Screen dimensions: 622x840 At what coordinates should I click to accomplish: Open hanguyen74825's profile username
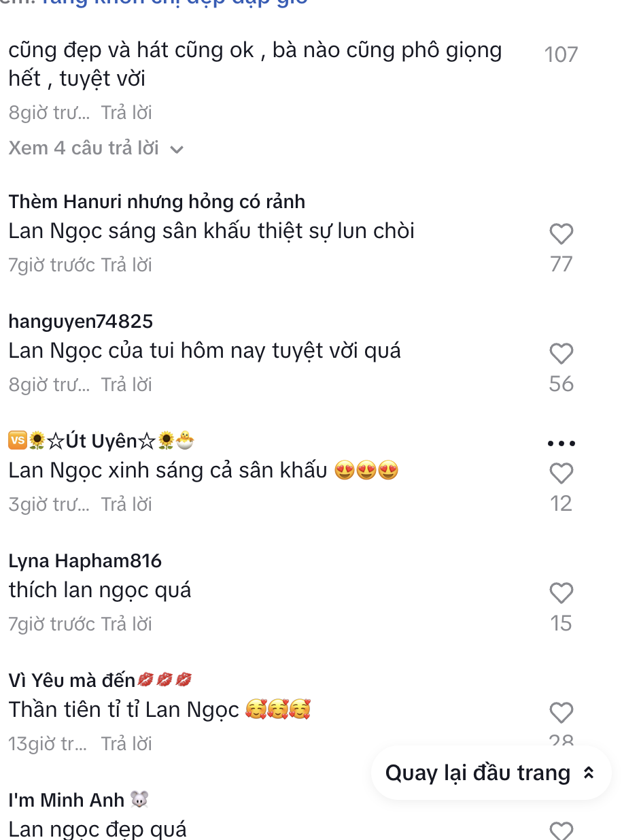click(x=81, y=321)
